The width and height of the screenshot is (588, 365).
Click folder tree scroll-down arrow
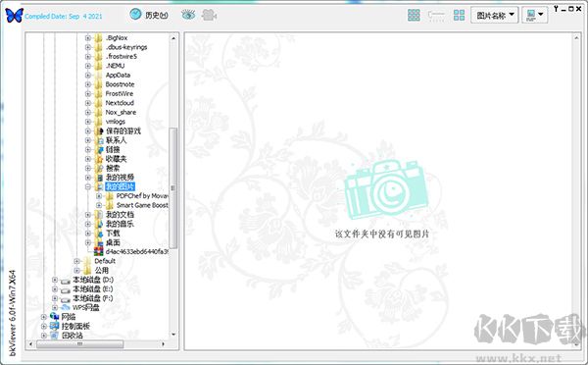point(173,335)
